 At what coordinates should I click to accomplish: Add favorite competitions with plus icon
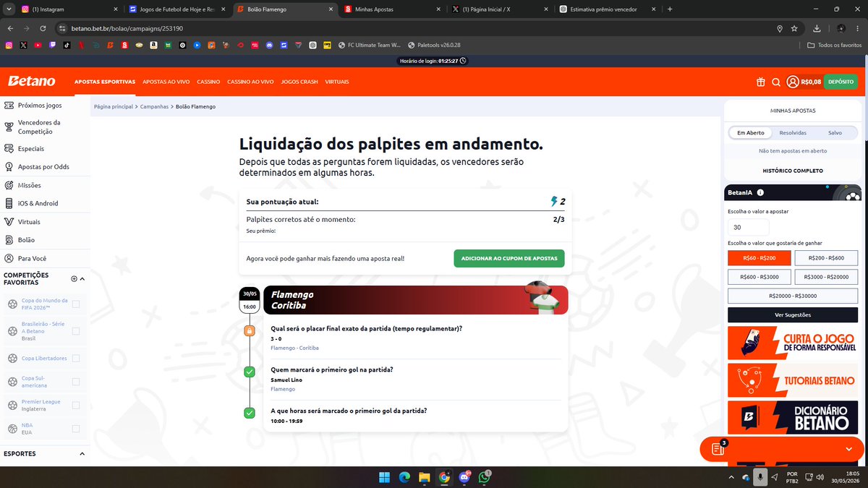74,279
